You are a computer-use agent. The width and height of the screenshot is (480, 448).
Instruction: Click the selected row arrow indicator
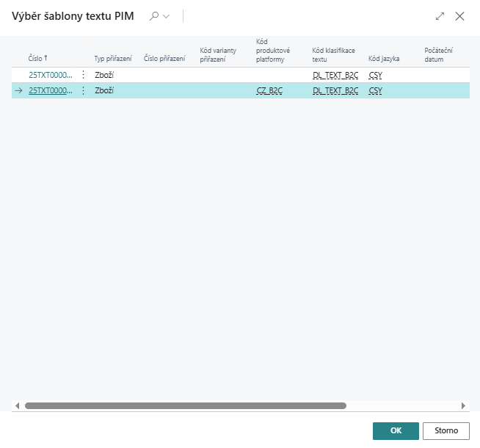tap(19, 91)
